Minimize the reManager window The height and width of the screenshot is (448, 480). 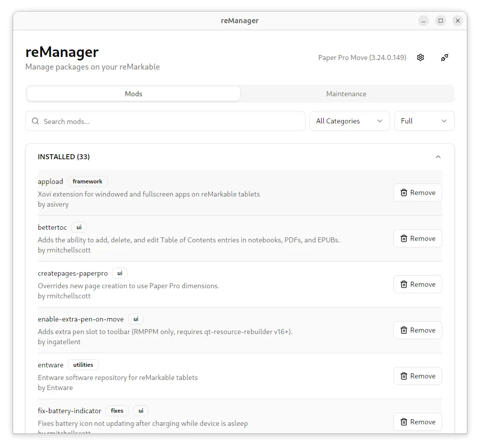tap(424, 21)
